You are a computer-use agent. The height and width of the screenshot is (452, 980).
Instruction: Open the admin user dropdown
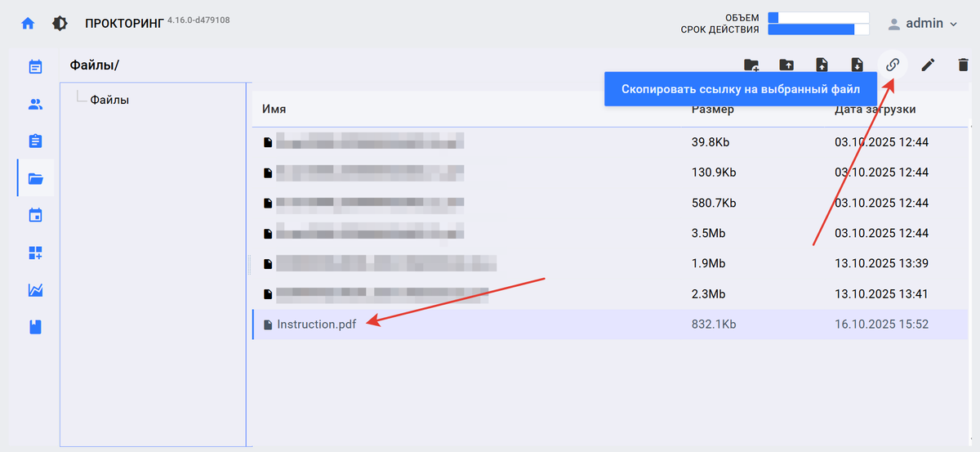[922, 24]
